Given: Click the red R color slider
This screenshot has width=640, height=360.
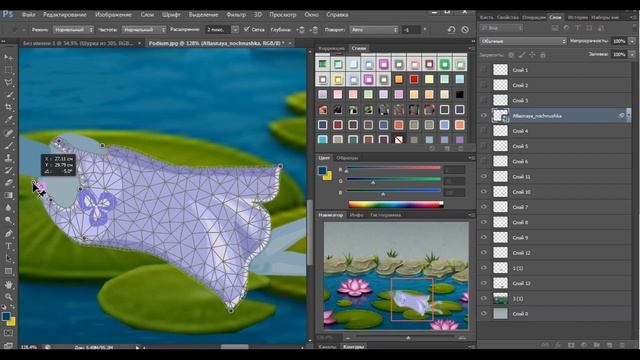Looking at the screenshot, I should coord(393,168).
